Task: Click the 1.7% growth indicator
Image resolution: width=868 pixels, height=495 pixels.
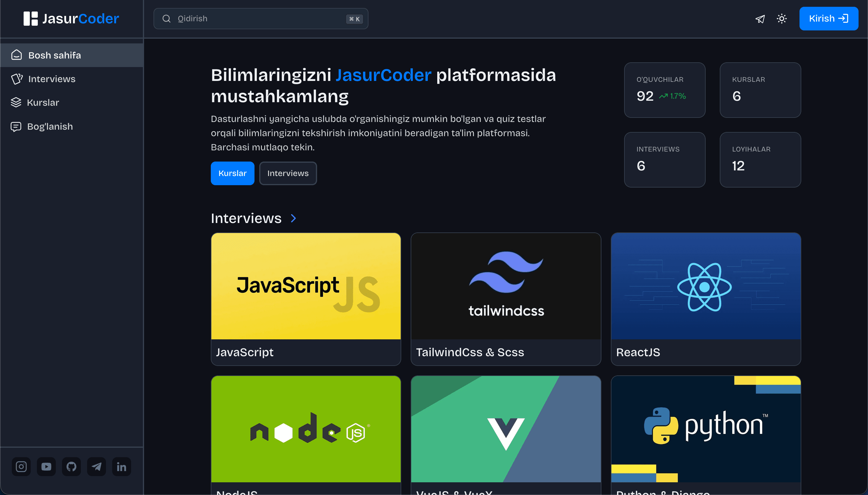Action: click(x=673, y=96)
